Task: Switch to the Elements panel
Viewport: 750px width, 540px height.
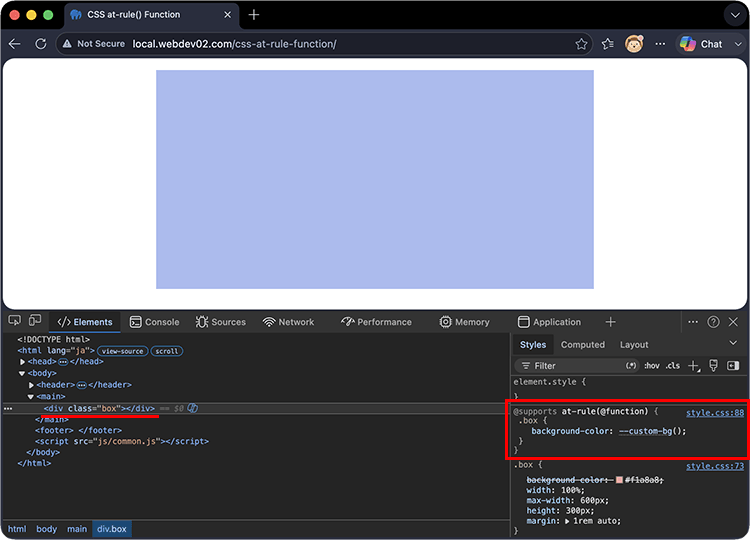Action: (85, 322)
